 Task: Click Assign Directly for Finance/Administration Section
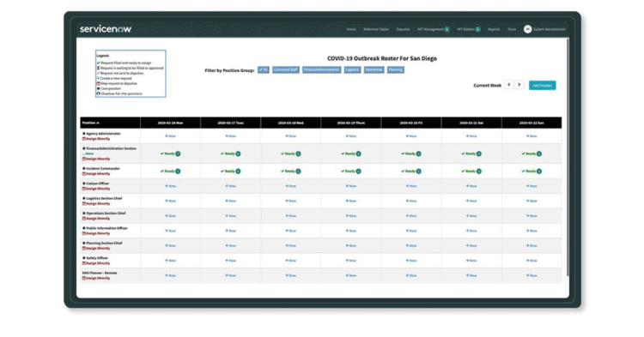[96, 159]
